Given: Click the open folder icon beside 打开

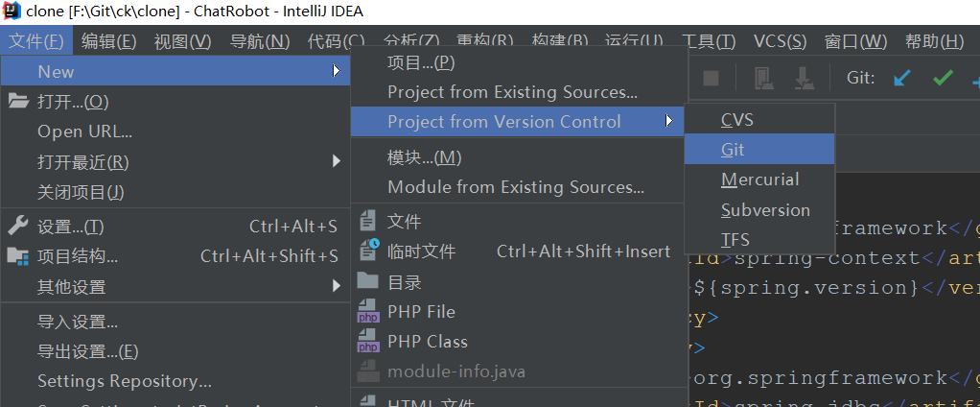Looking at the screenshot, I should tap(18, 102).
